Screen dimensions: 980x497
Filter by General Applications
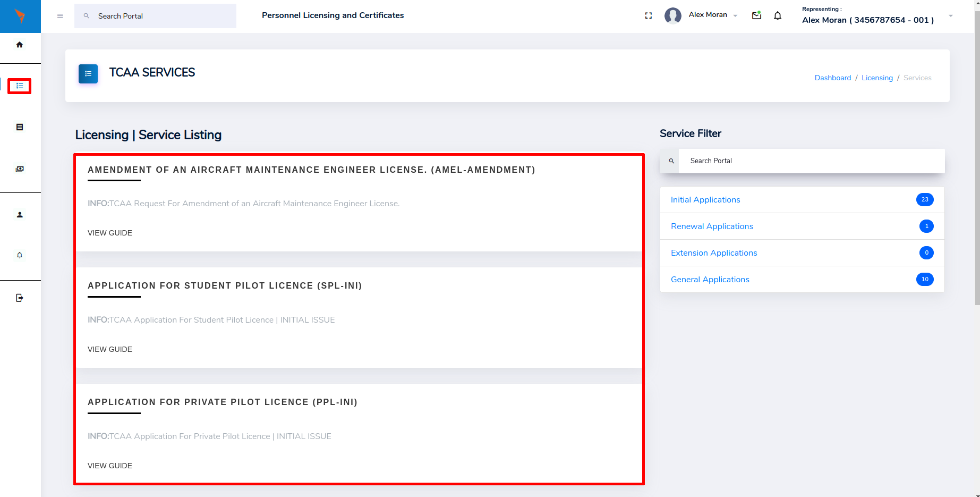(x=802, y=280)
